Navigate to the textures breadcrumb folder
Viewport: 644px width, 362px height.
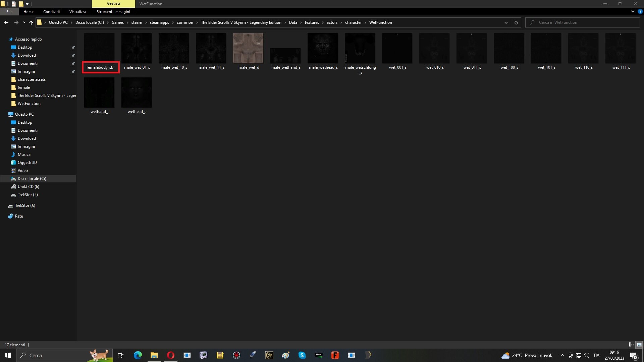pos(312,22)
